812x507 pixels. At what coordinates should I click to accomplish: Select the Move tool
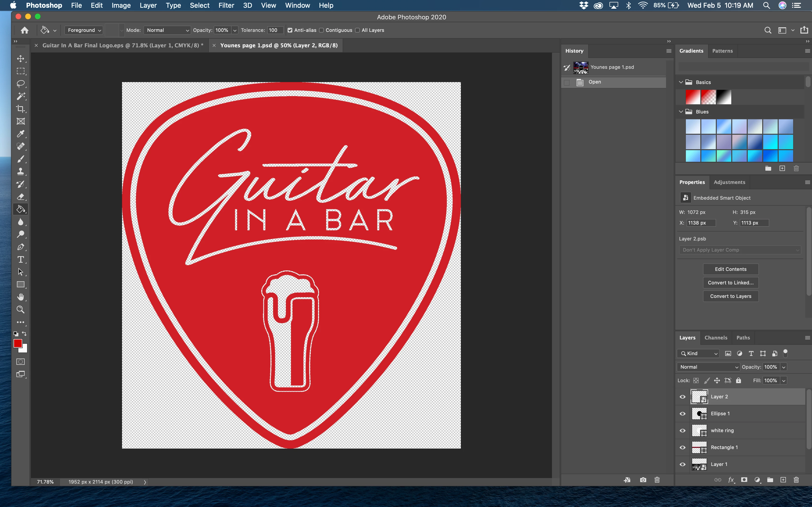21,59
